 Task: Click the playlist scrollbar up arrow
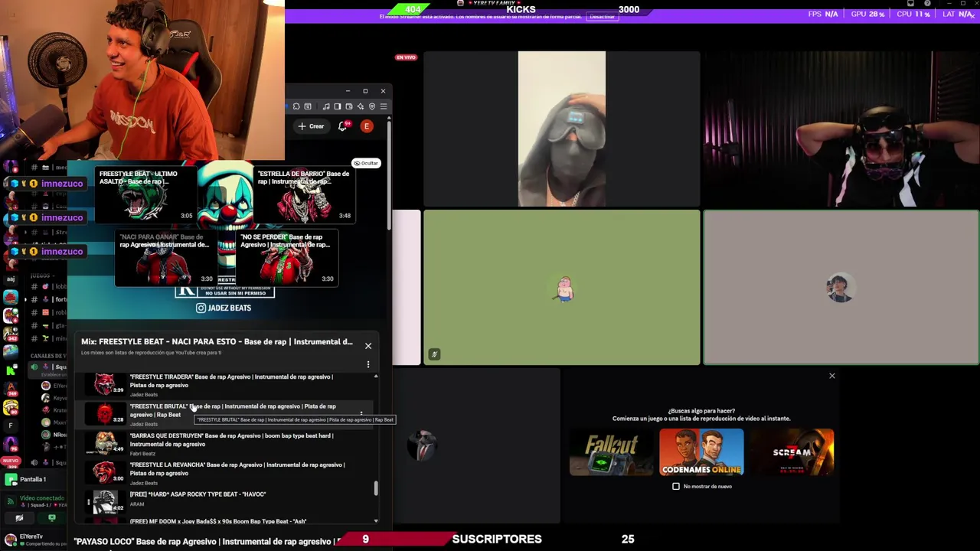tap(376, 377)
